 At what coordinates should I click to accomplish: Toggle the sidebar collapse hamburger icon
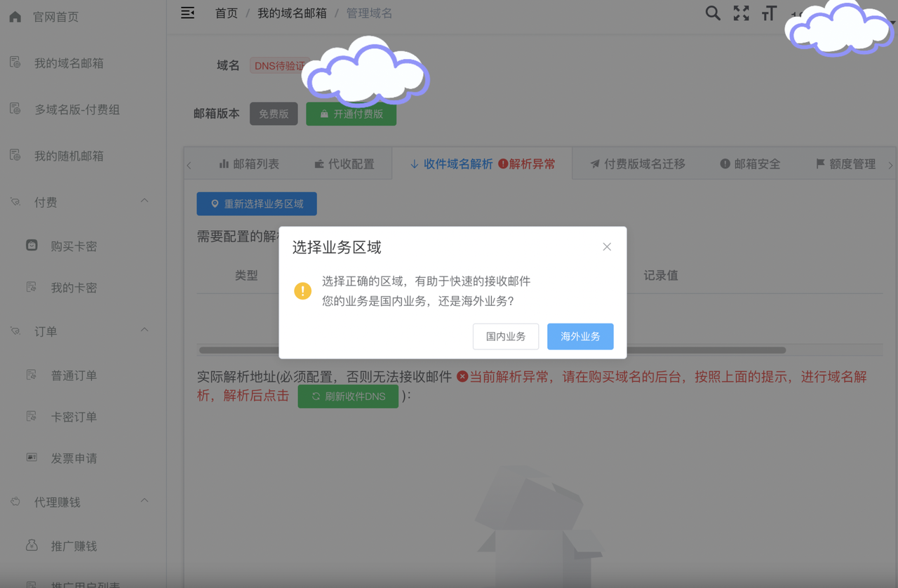(187, 13)
